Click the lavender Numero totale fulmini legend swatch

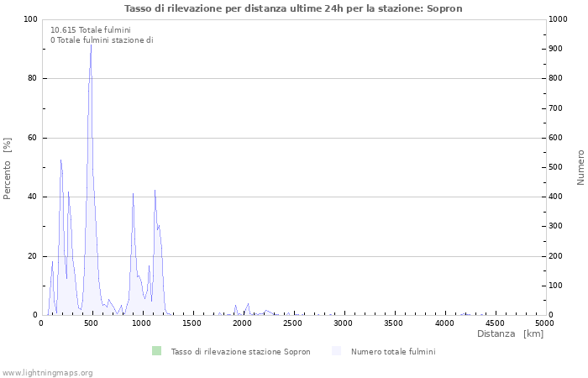point(336,351)
